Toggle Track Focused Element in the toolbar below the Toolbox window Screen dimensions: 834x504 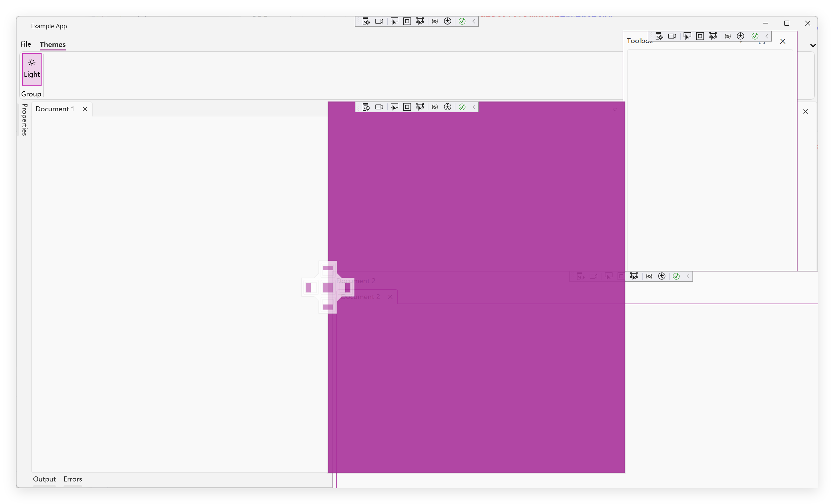[634, 276]
